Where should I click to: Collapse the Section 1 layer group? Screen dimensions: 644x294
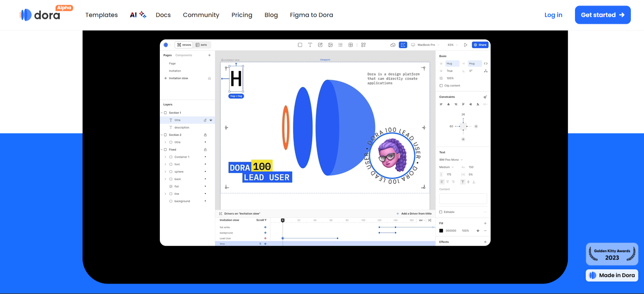[x=162, y=113]
